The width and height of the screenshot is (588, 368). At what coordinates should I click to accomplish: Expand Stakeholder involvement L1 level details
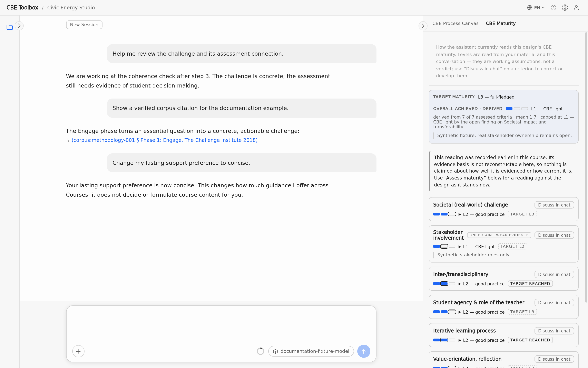[476, 247]
